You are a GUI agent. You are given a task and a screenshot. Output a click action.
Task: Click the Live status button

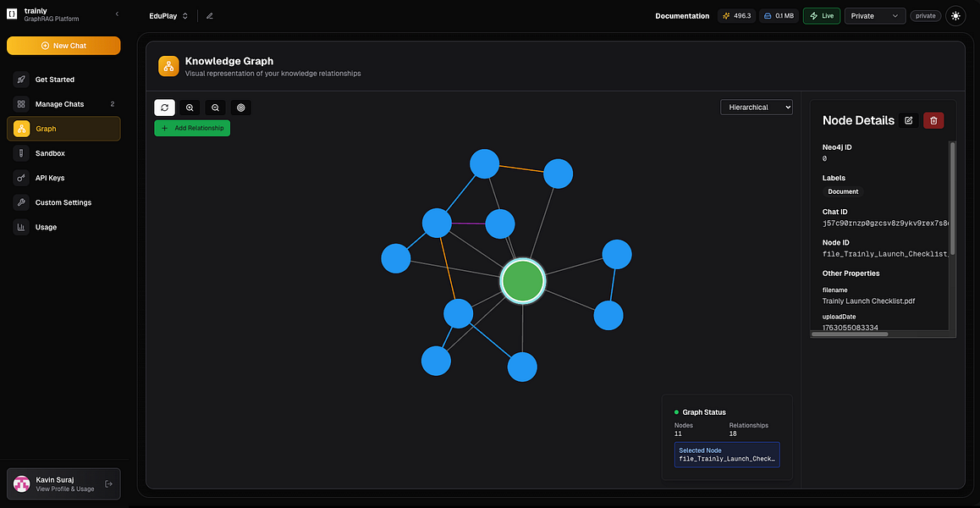[821, 16]
